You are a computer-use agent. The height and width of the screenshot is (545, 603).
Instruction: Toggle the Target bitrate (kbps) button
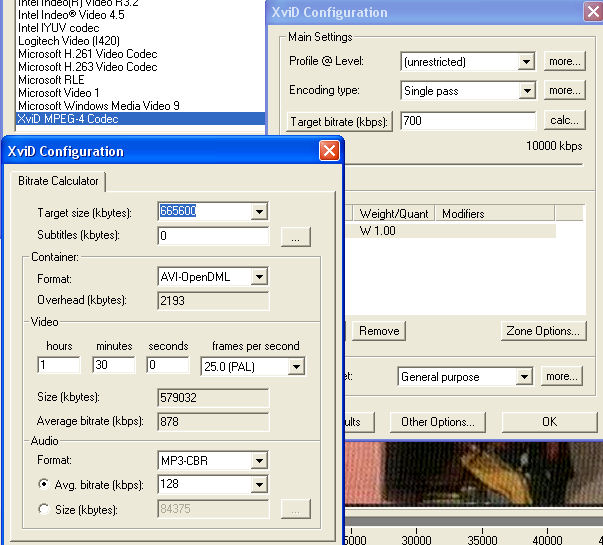pos(339,122)
